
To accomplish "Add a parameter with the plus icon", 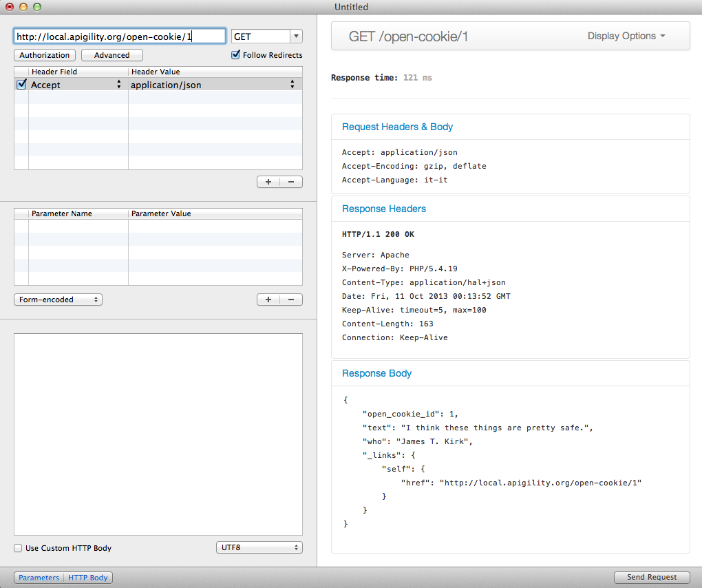I will click(x=268, y=300).
